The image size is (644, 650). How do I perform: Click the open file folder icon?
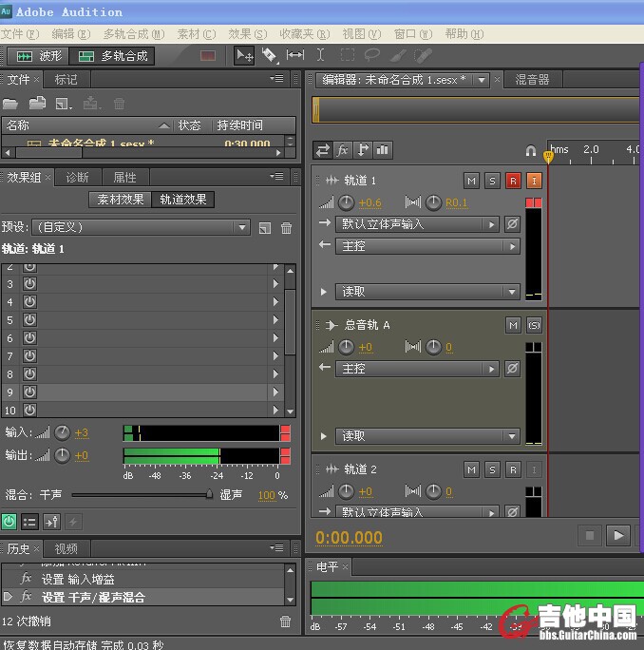tap(10, 104)
